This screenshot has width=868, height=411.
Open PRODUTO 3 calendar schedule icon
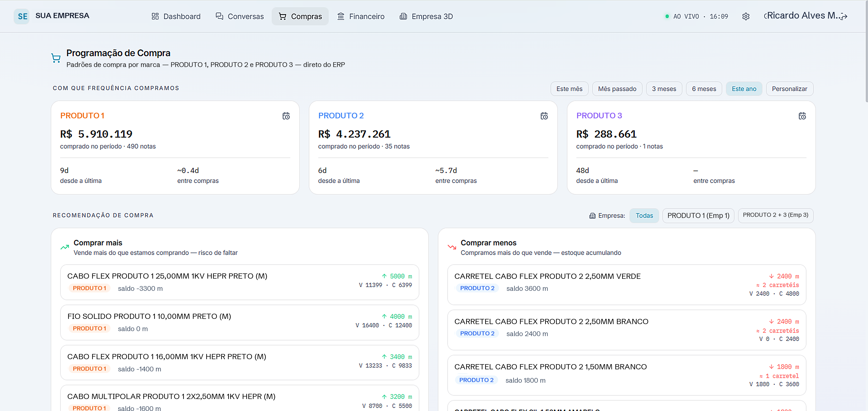pyautogui.click(x=802, y=116)
